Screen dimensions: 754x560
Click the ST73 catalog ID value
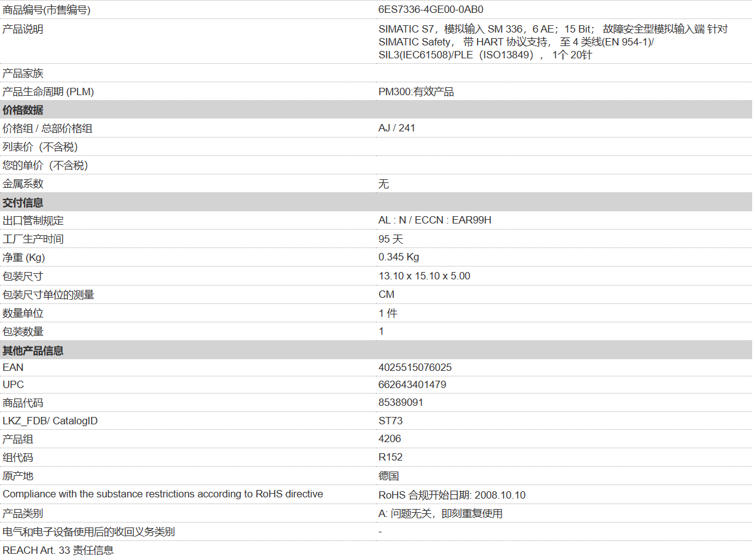[390, 421]
